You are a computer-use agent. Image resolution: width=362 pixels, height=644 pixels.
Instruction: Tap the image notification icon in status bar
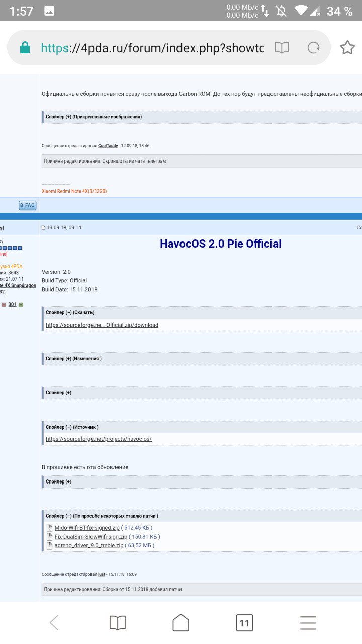pyautogui.click(x=49, y=11)
